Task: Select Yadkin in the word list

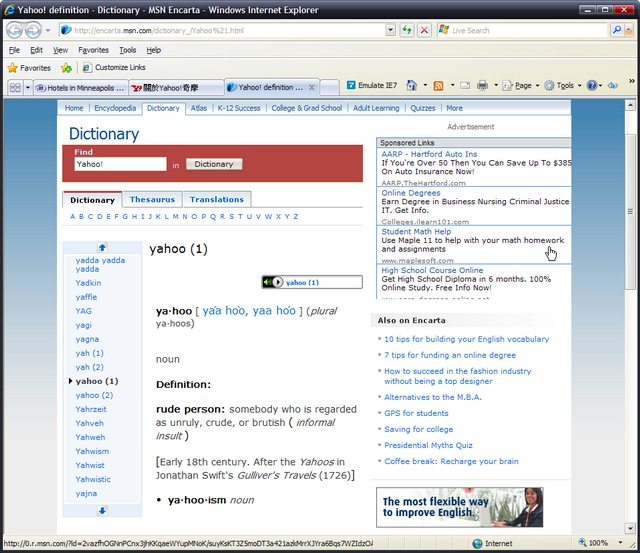Action: pos(88,283)
